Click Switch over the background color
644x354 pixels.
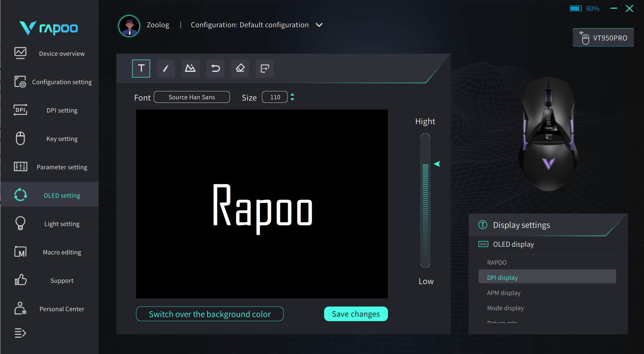click(210, 314)
